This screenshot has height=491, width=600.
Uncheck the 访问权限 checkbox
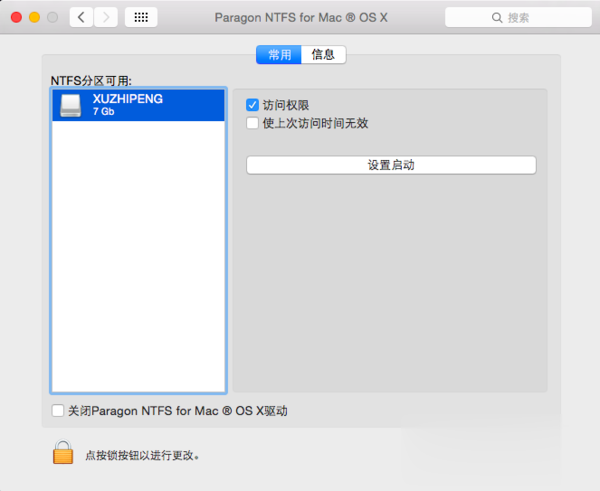tap(252, 105)
